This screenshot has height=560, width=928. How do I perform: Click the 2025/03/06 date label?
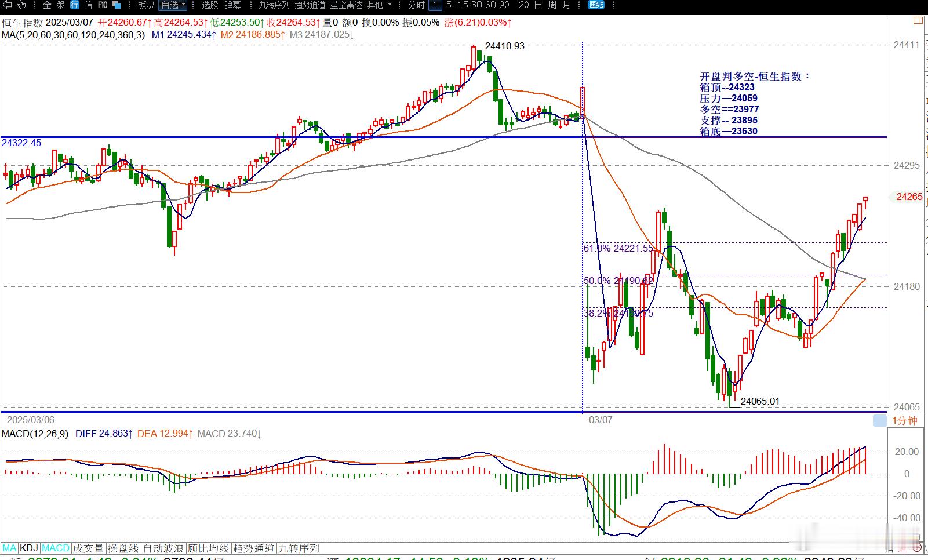pos(31,420)
